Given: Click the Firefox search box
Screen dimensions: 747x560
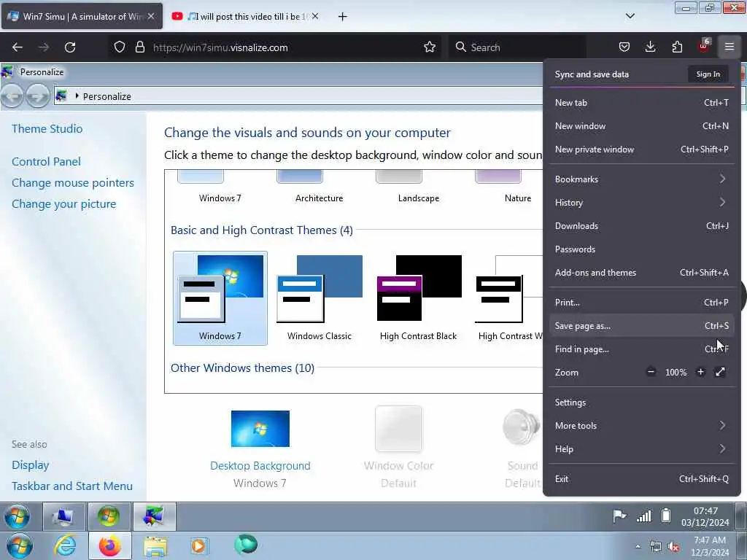Looking at the screenshot, I should pos(517,47).
